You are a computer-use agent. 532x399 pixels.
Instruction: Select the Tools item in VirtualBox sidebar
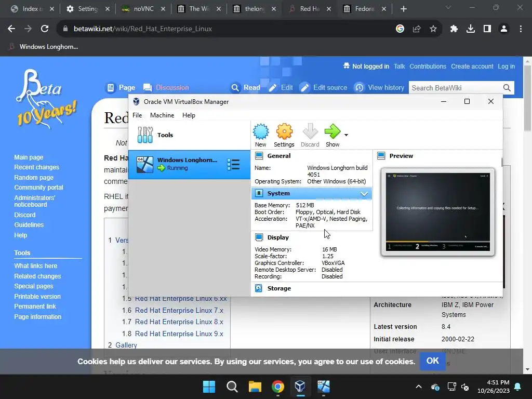(189, 135)
